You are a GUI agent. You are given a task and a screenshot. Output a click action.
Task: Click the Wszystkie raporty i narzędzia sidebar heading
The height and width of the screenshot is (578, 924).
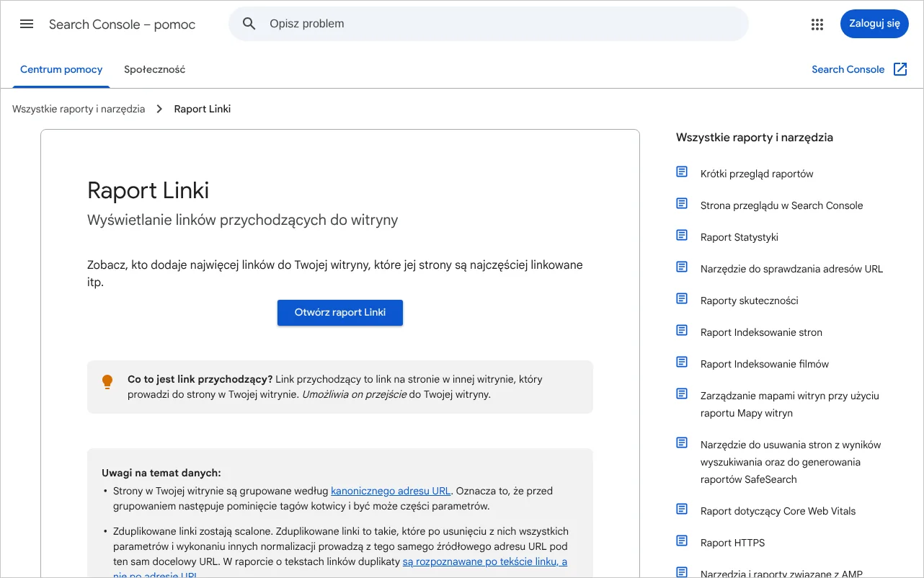755,137
